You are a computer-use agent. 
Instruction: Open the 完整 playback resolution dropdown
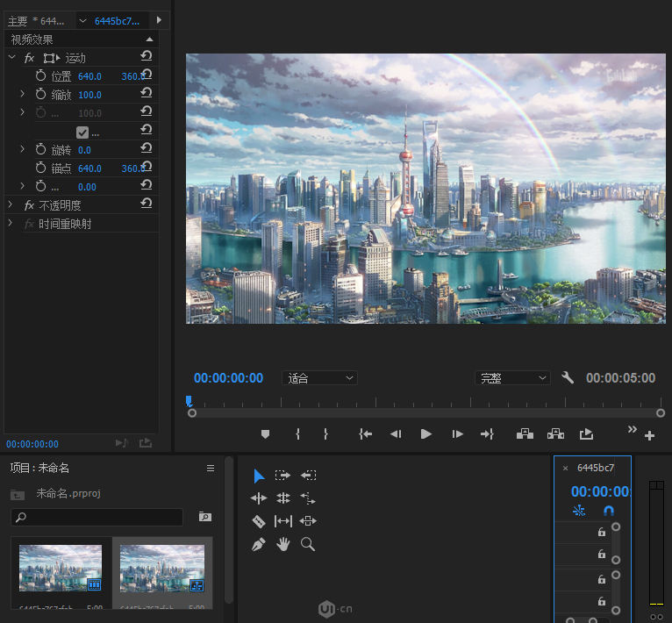pos(512,377)
